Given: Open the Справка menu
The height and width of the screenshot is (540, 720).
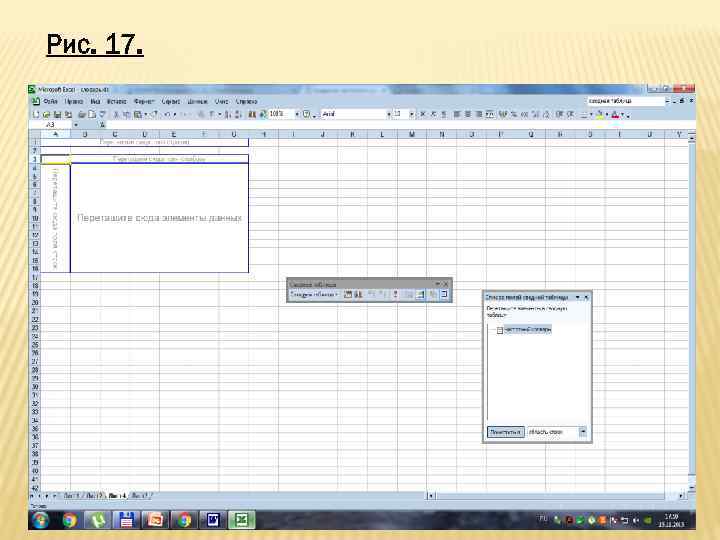Looking at the screenshot, I should [x=246, y=101].
